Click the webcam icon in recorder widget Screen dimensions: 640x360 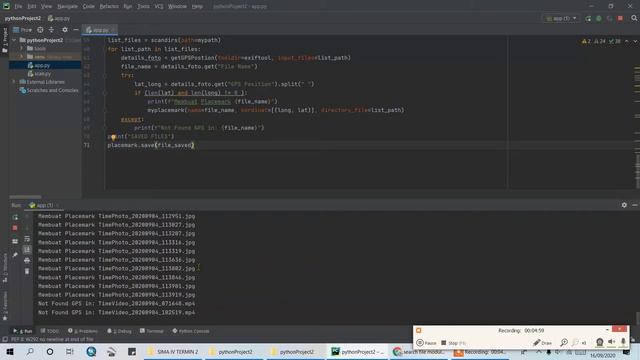click(x=600, y=342)
